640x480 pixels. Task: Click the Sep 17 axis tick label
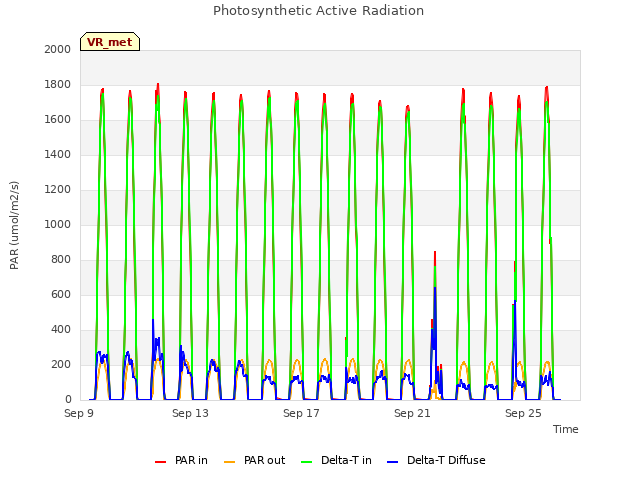tap(301, 413)
